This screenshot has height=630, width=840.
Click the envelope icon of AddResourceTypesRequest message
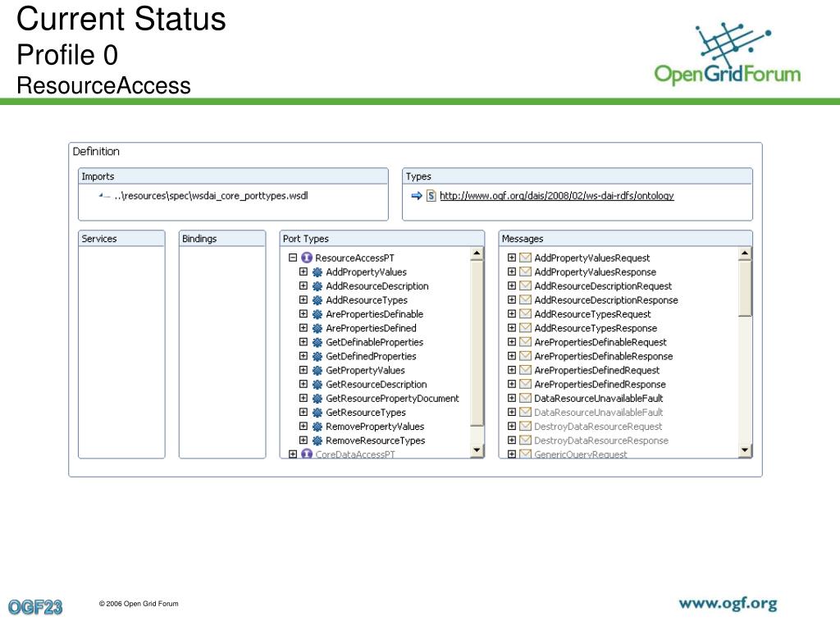pyautogui.click(x=526, y=314)
